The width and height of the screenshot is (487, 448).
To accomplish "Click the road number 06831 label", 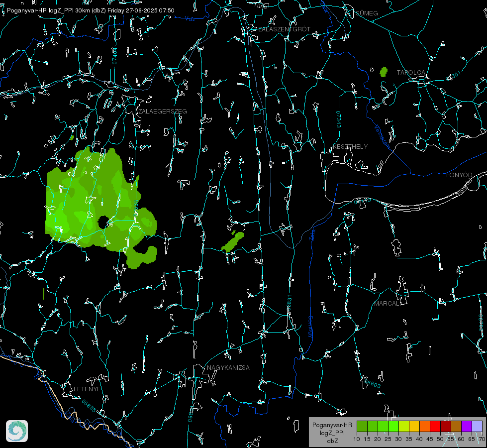I will coord(289,303).
